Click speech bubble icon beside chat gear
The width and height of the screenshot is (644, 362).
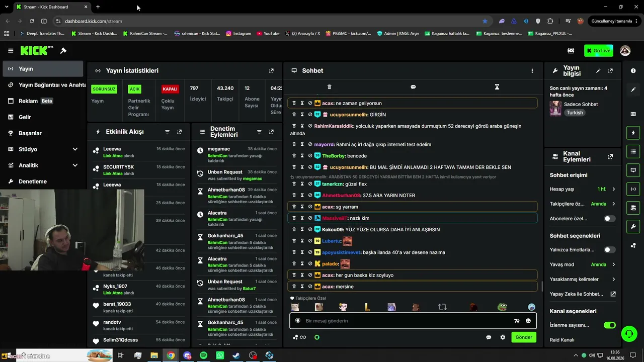[x=489, y=337]
